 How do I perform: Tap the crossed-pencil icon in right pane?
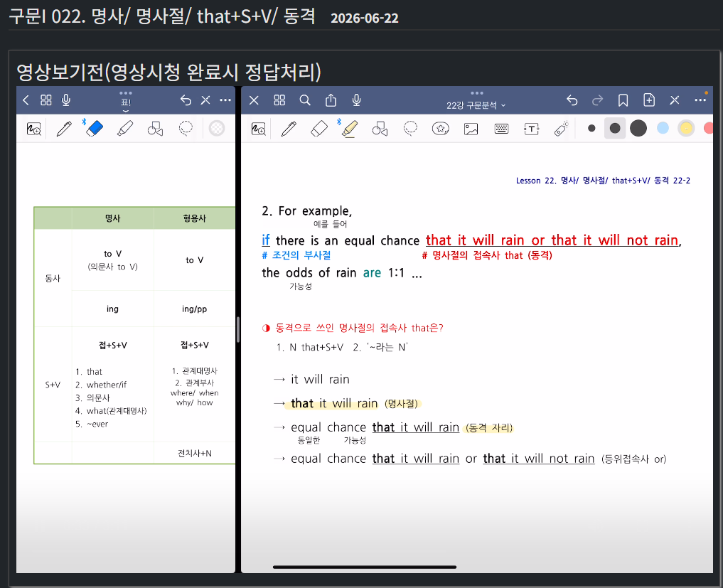click(x=675, y=100)
